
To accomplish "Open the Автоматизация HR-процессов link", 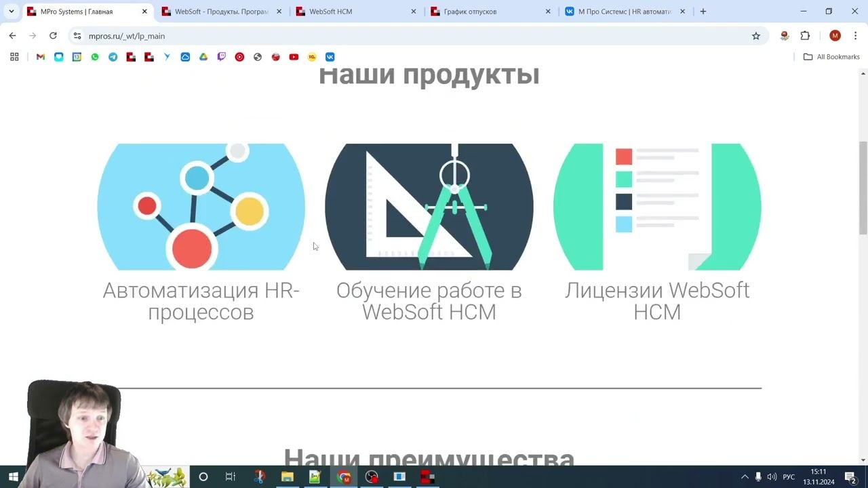I will coord(201,301).
